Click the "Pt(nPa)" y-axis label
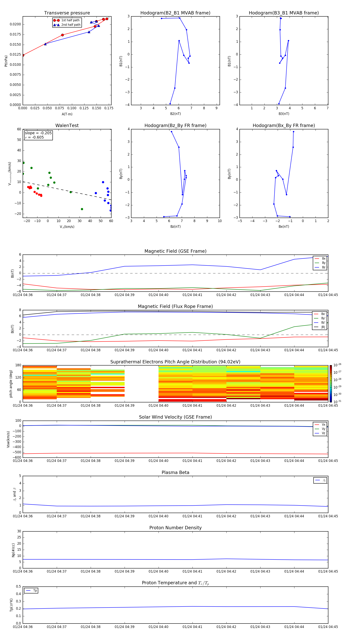This screenshot has height=644, width=351. click(x=6, y=61)
